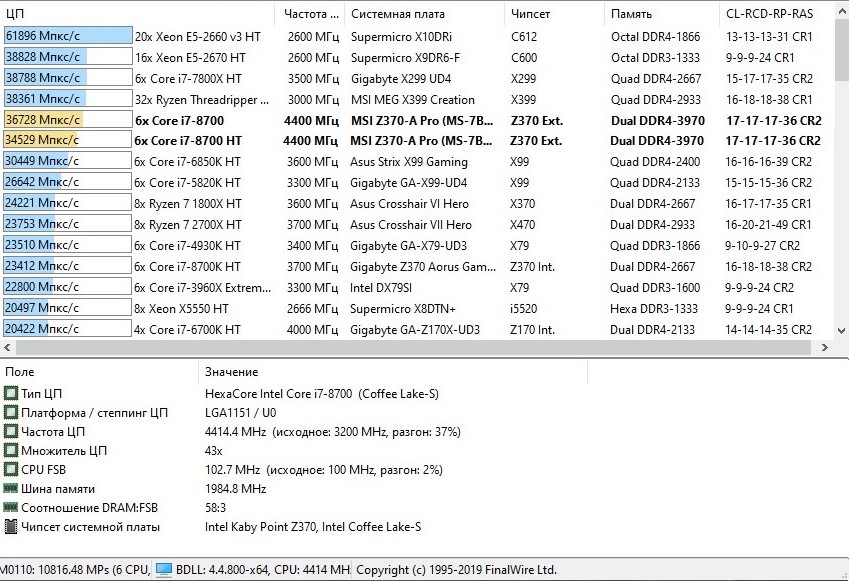The height and width of the screenshot is (581, 849).
Task: Click MSI MEG X399 Creation cell
Action: coord(413,100)
